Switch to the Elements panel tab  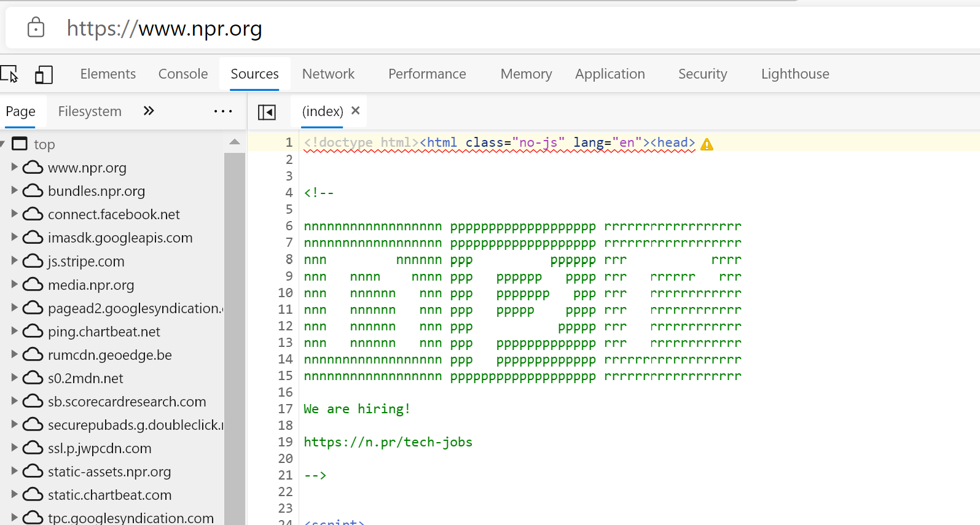coord(108,74)
